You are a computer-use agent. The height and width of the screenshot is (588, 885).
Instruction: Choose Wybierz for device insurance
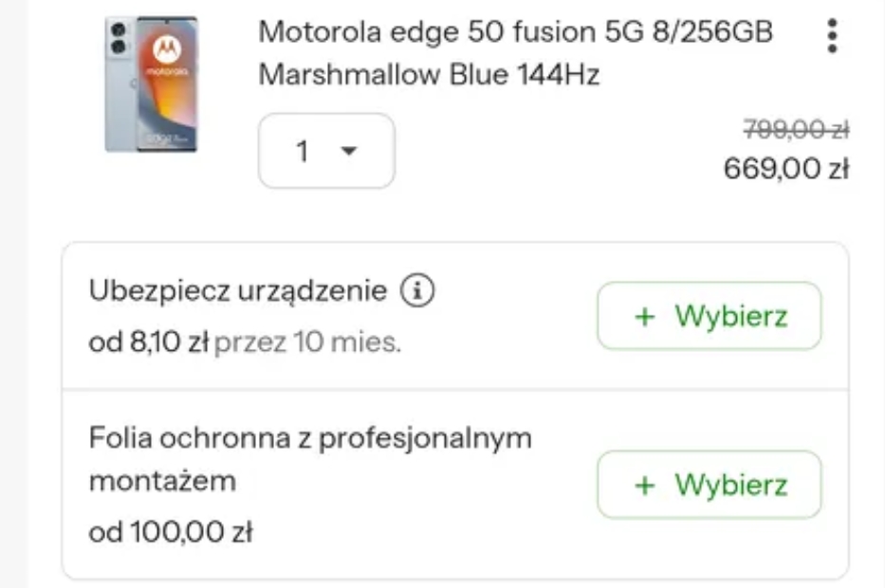[x=709, y=316]
